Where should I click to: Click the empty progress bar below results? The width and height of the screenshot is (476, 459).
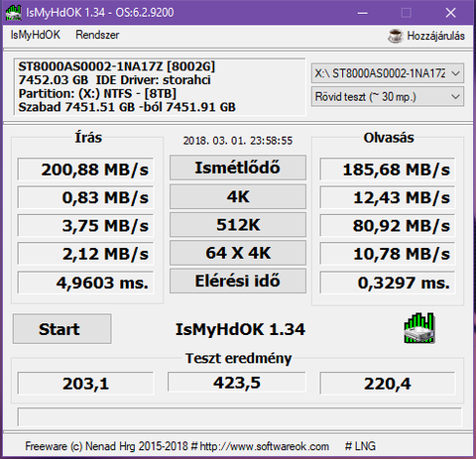tap(239, 417)
